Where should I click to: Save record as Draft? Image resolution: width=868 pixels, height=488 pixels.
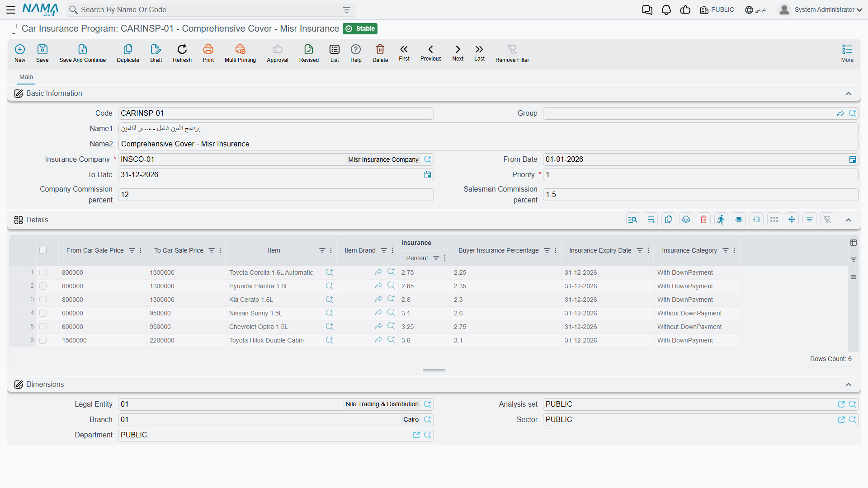(156, 53)
